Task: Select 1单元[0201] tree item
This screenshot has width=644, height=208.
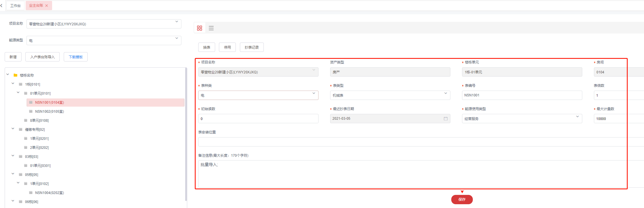Action: pyautogui.click(x=39, y=138)
